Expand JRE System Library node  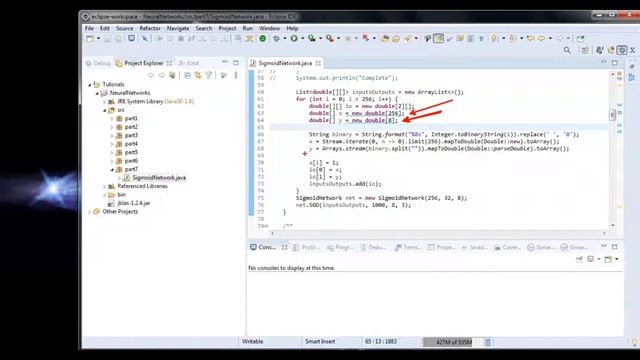[104, 102]
